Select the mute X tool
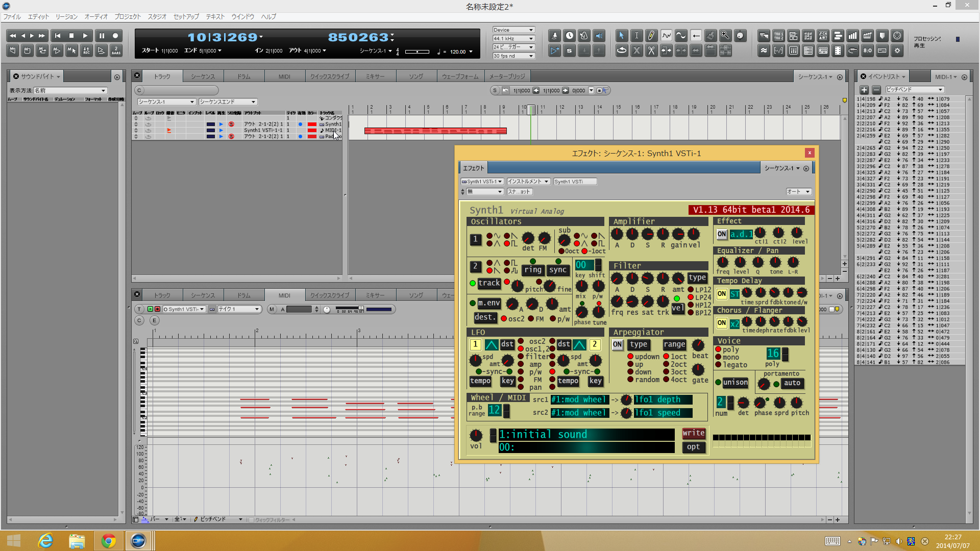Image resolution: width=980 pixels, height=551 pixels. [x=636, y=51]
